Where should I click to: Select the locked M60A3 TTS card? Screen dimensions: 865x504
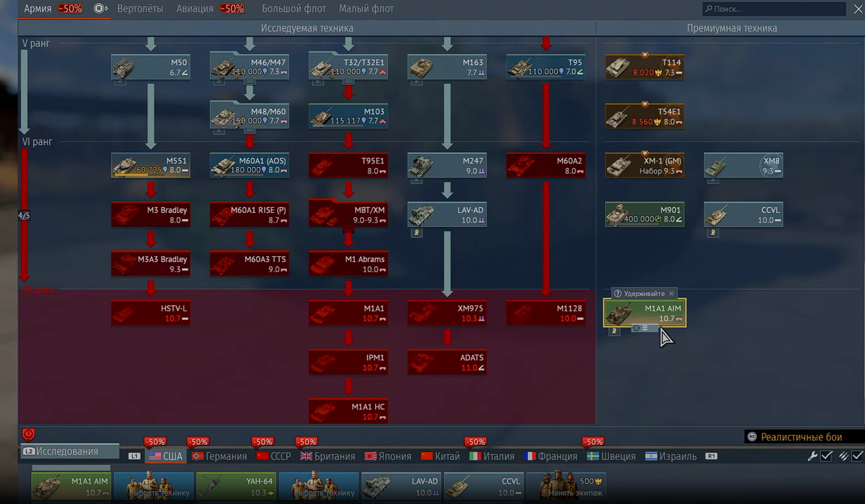(x=249, y=264)
